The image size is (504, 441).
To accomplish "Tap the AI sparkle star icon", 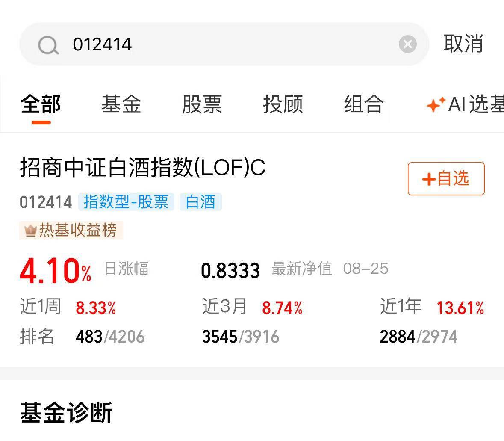I will click(436, 104).
